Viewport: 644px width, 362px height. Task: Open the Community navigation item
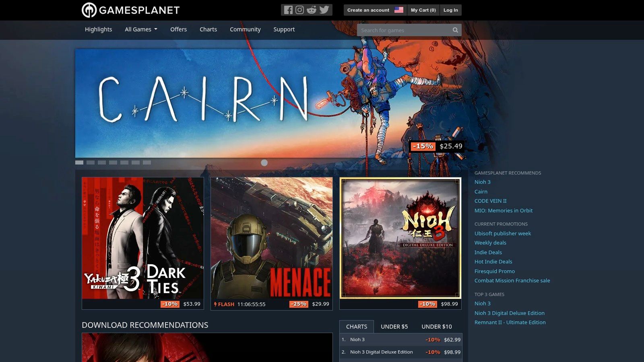pyautogui.click(x=245, y=29)
